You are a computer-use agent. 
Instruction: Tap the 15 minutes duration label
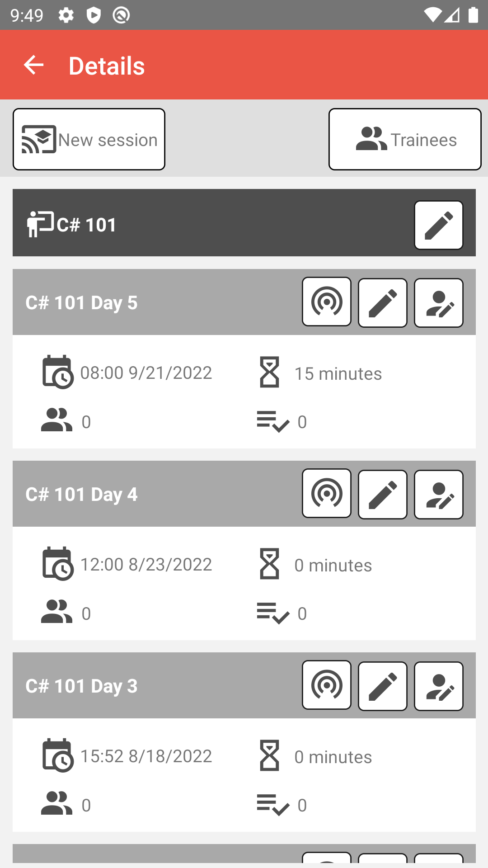click(x=338, y=374)
